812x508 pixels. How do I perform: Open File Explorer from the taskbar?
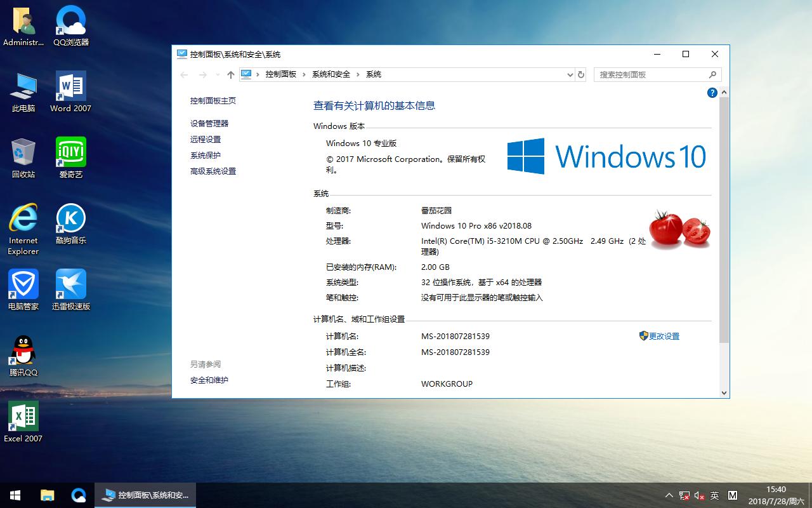(x=47, y=495)
